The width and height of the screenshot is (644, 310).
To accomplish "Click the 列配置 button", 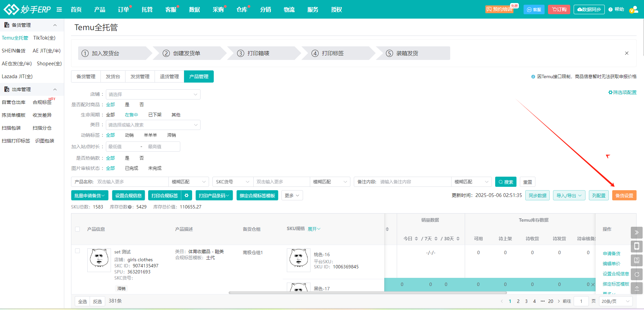I will [x=599, y=195].
